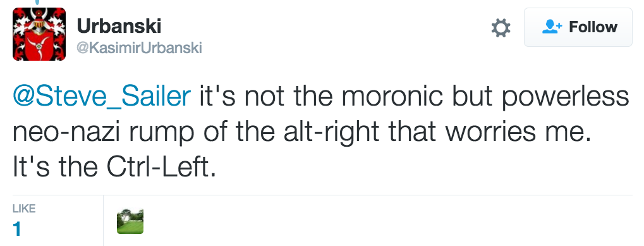
Task: Open the @KasimirUrbanski handle link
Action: [x=139, y=48]
